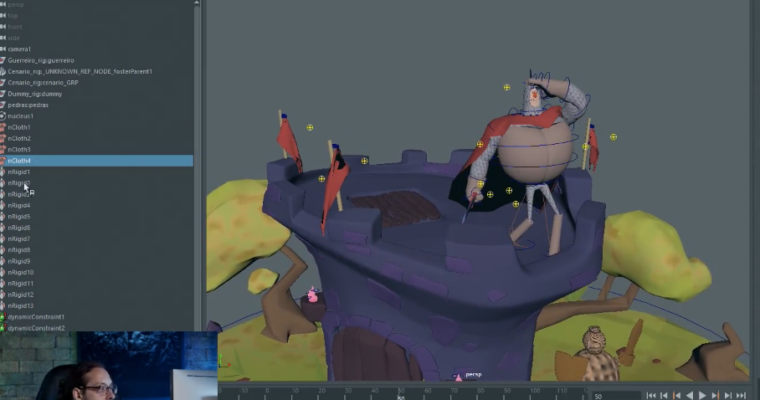Click the pedras:pedras node icon
Screen dimensions: 760x400
(3, 105)
